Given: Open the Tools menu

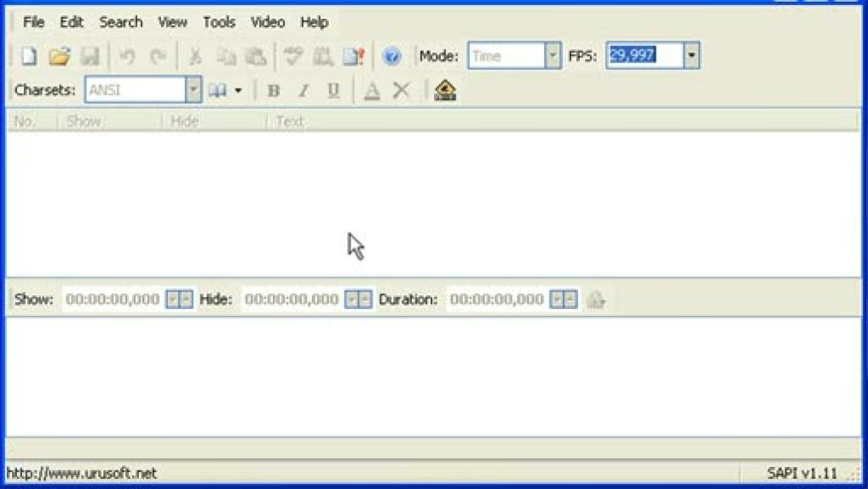Looking at the screenshot, I should coord(218,22).
